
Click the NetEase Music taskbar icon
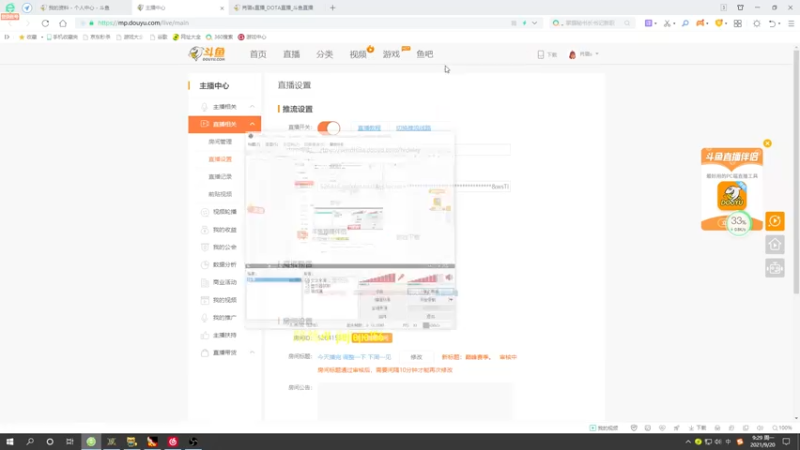tap(172, 441)
